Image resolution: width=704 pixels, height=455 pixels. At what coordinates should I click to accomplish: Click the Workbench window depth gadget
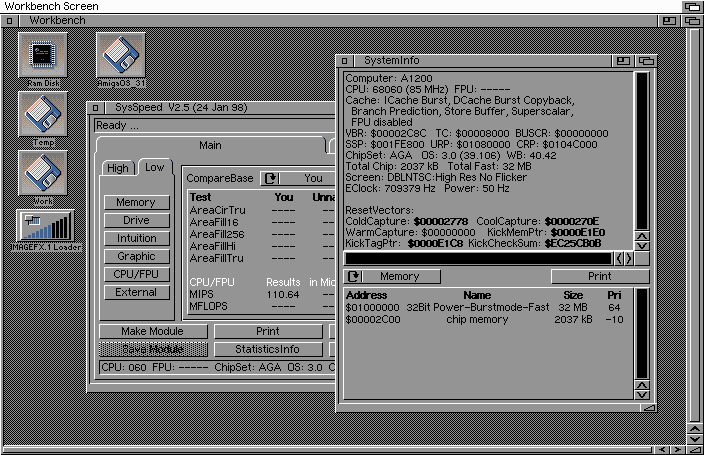tap(692, 21)
